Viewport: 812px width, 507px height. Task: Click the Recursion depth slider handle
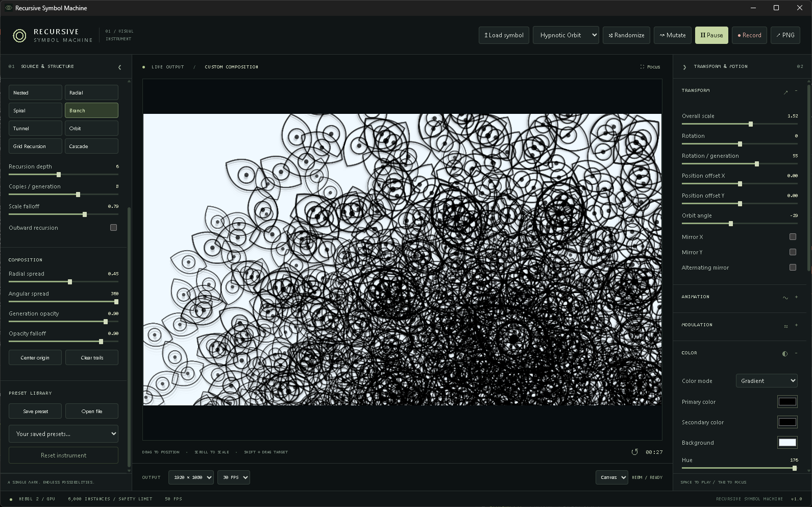tap(59, 175)
